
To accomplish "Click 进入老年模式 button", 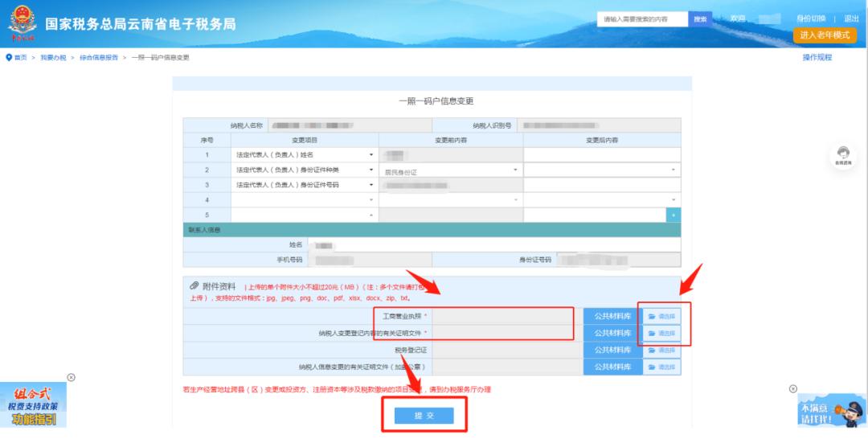I will pos(825,35).
